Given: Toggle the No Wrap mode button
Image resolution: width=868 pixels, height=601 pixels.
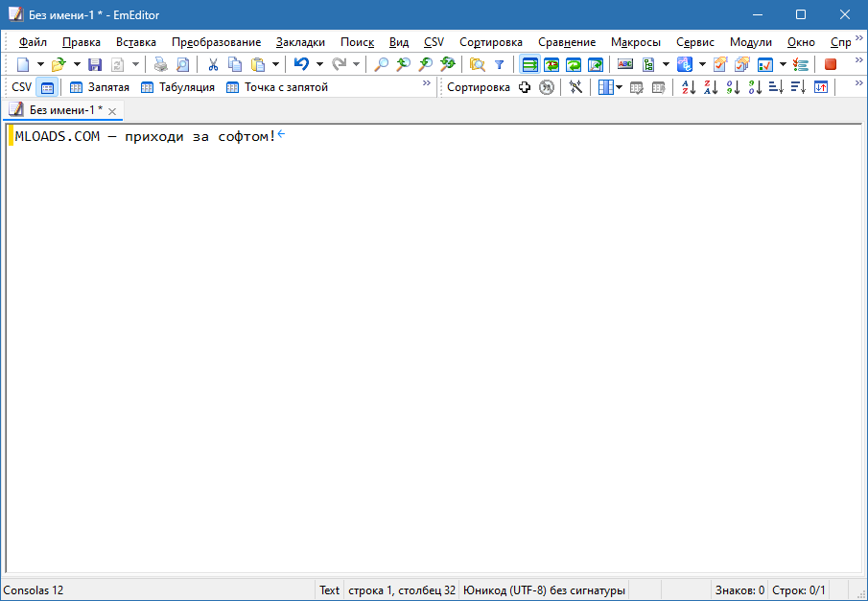Looking at the screenshot, I should click(x=529, y=65).
